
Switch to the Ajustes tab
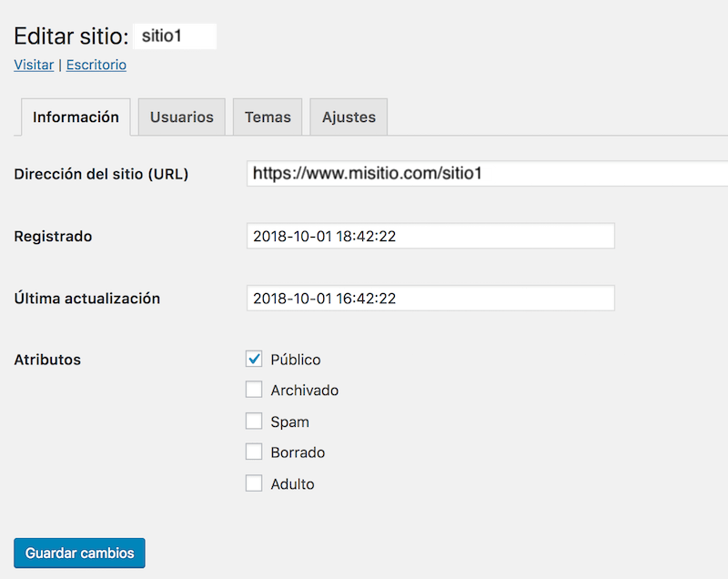coord(349,117)
